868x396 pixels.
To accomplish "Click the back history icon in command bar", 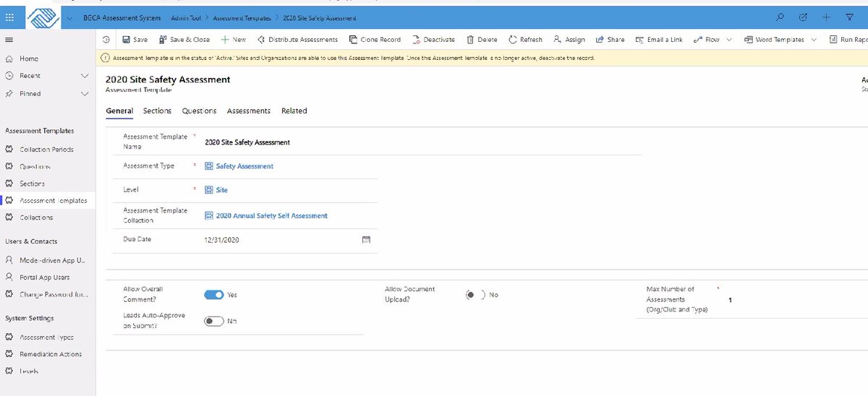I will pyautogui.click(x=107, y=40).
